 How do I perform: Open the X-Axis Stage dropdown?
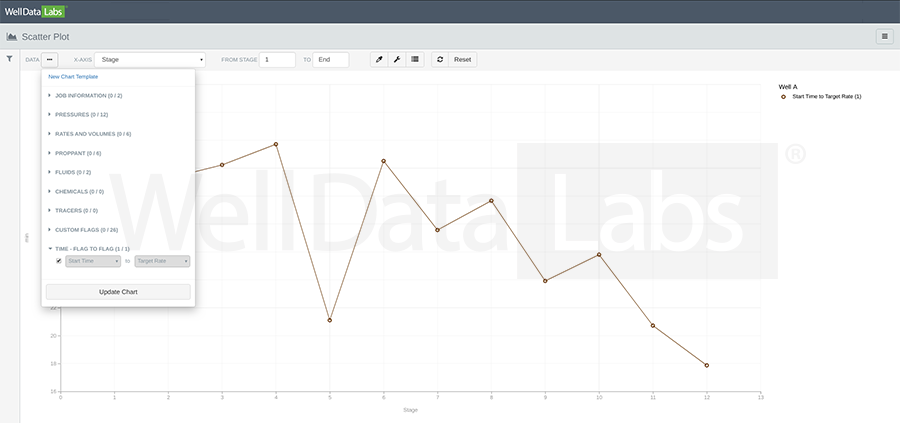150,60
